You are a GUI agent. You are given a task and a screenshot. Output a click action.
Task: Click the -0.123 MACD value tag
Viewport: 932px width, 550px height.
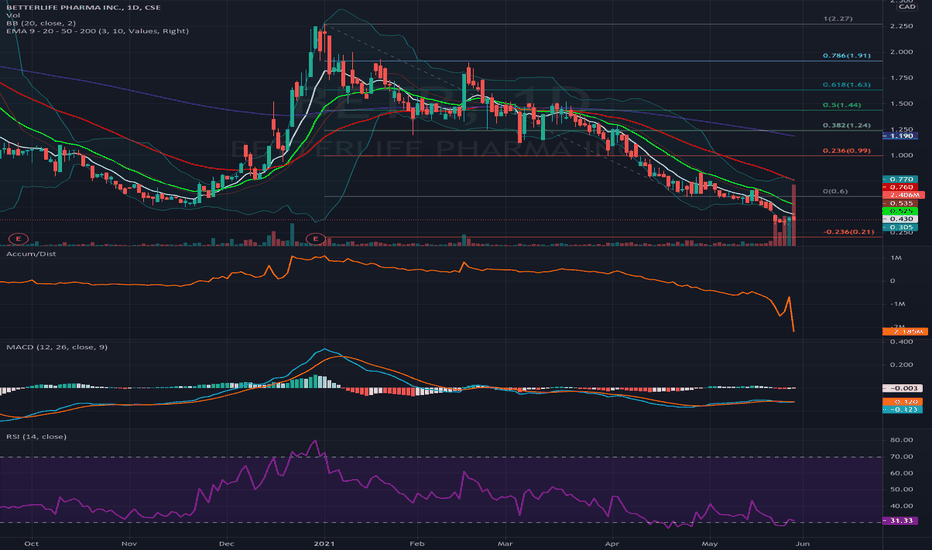(903, 410)
